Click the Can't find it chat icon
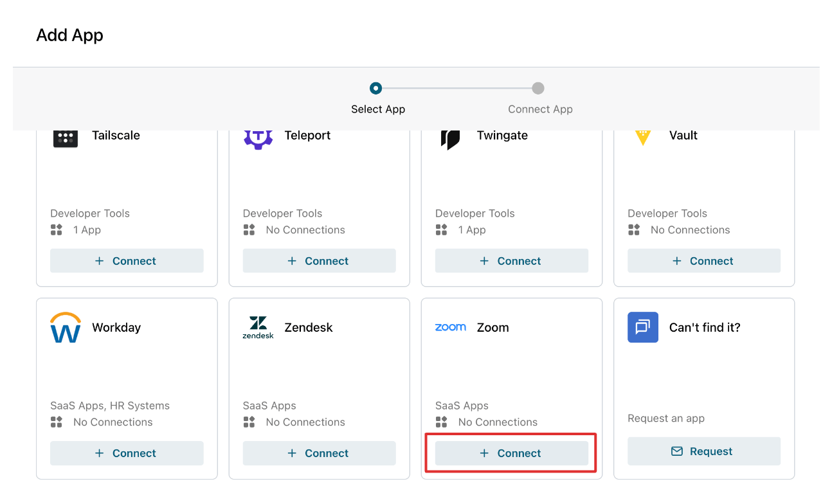832x504 pixels. pos(643,327)
